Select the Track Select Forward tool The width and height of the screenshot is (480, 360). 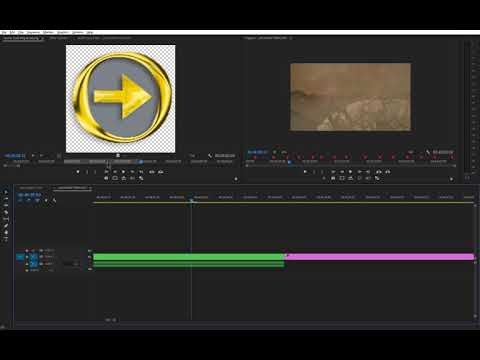point(6,199)
